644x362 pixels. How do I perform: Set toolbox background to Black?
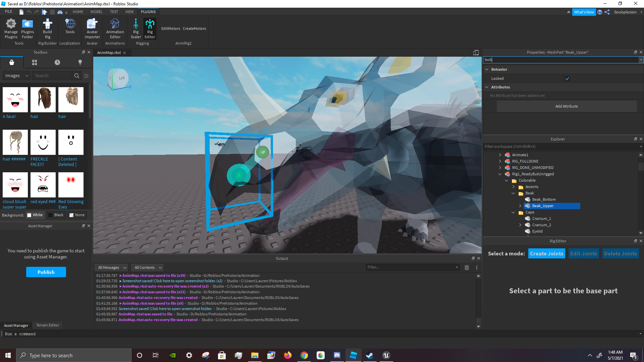[x=56, y=215]
